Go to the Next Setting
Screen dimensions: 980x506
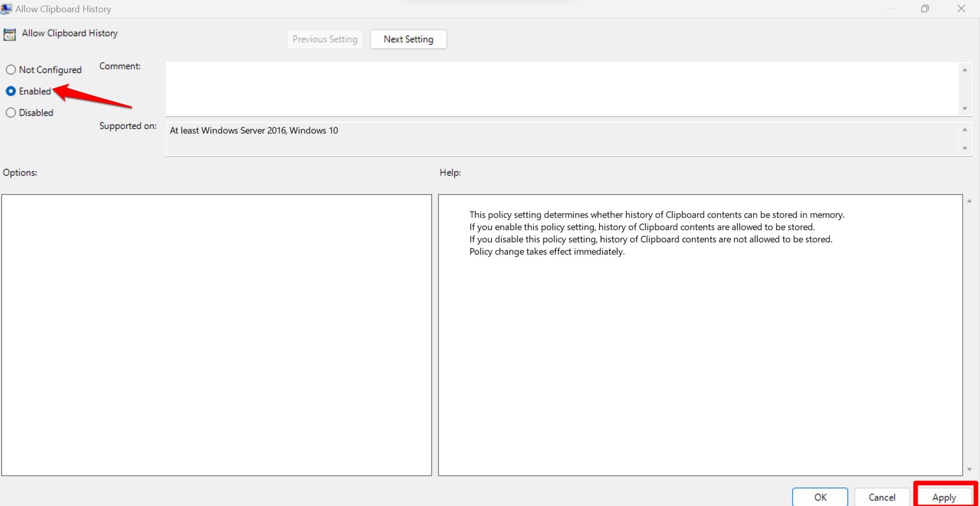click(408, 39)
